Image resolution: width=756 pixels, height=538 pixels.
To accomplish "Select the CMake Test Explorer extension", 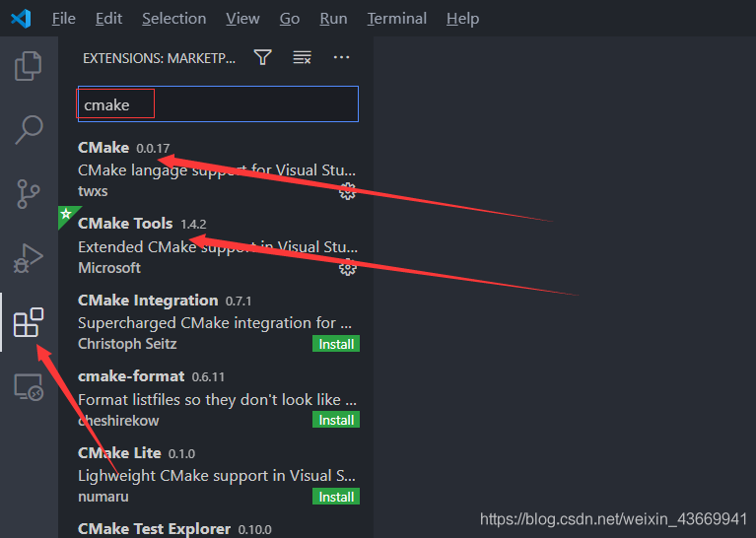I will tap(155, 529).
